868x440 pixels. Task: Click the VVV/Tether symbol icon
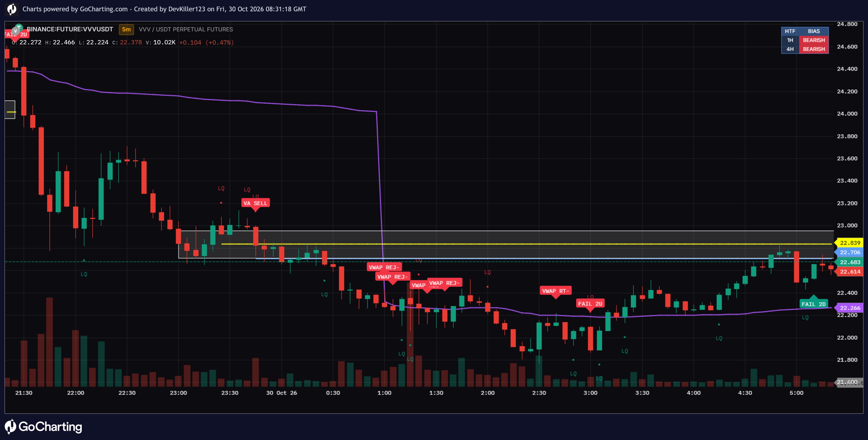click(x=17, y=29)
